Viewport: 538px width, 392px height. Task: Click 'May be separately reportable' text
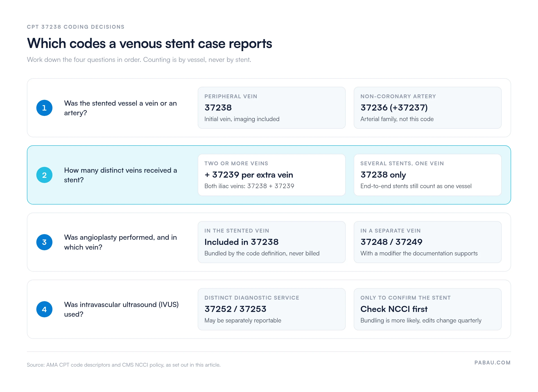243,321
